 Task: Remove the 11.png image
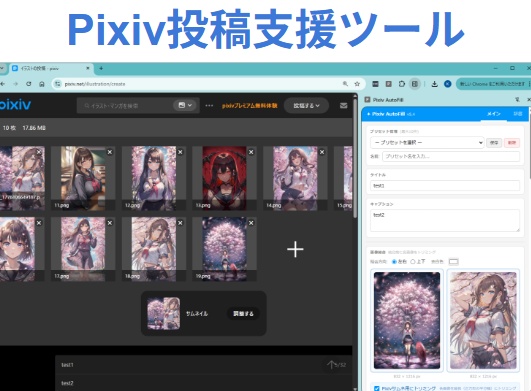(x=110, y=152)
